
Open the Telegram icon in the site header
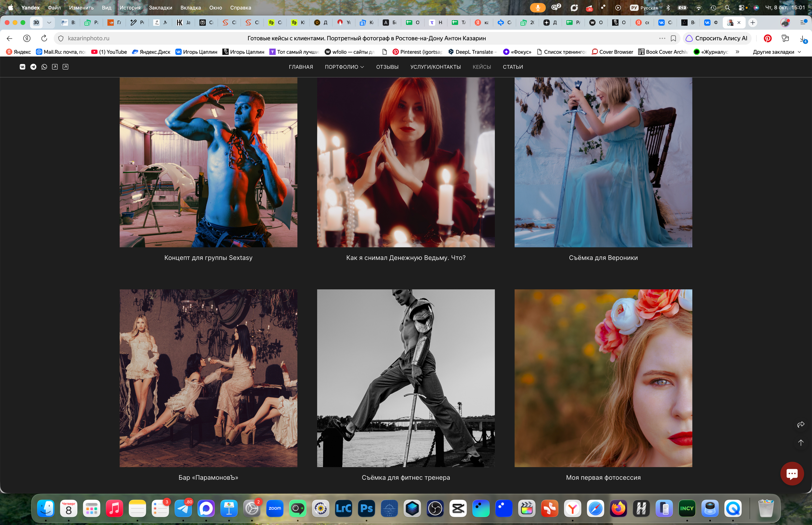pyautogui.click(x=33, y=67)
